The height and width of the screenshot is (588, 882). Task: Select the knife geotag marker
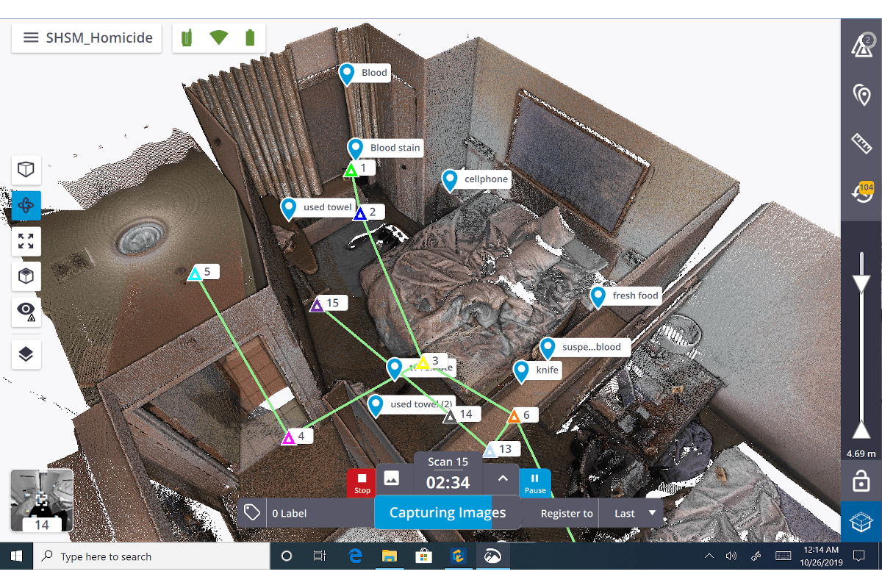coord(522,372)
